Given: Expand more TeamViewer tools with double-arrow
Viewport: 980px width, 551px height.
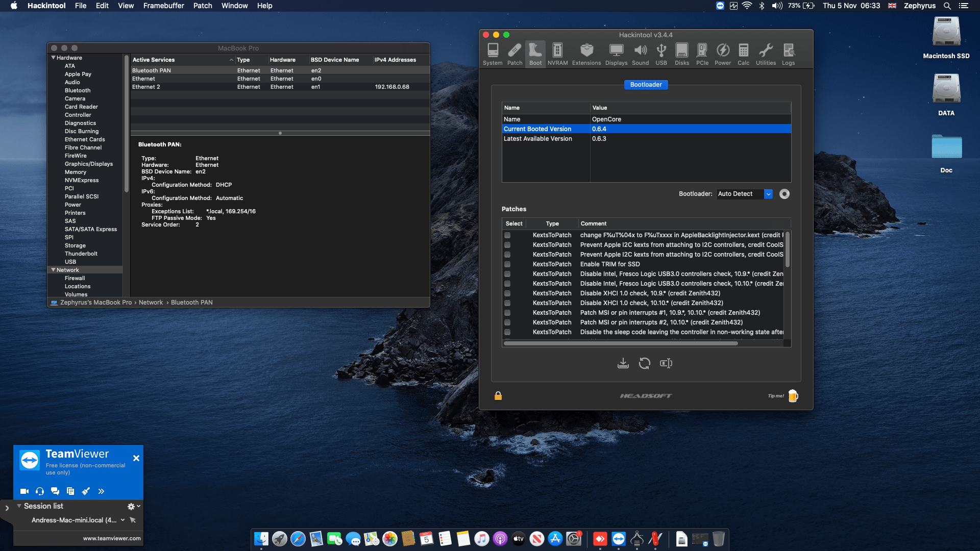Looking at the screenshot, I should tap(101, 491).
